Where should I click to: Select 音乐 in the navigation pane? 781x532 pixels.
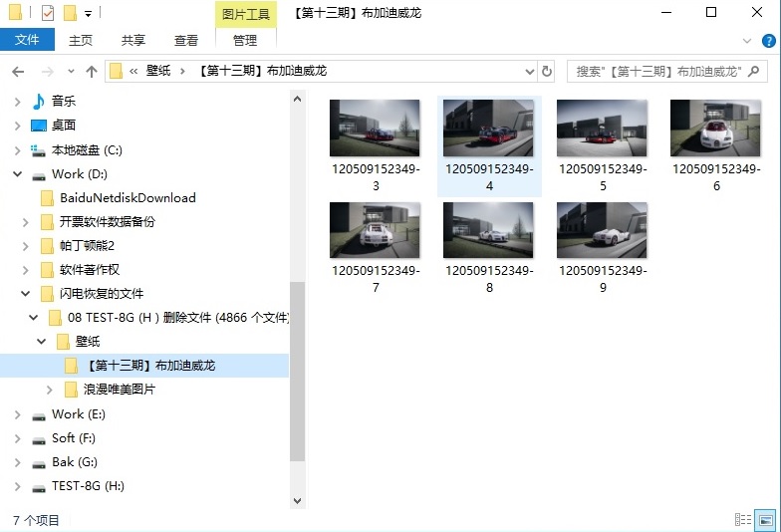(64, 102)
